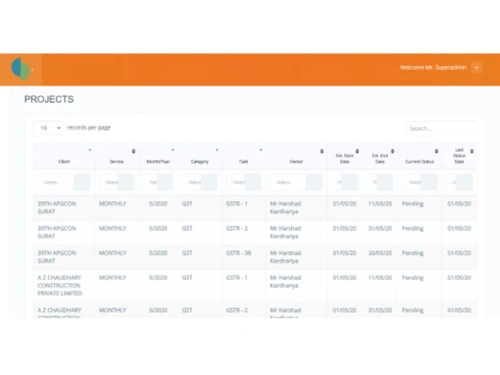Sort by the Owner column header
The height and width of the screenshot is (375, 500).
pos(296,157)
